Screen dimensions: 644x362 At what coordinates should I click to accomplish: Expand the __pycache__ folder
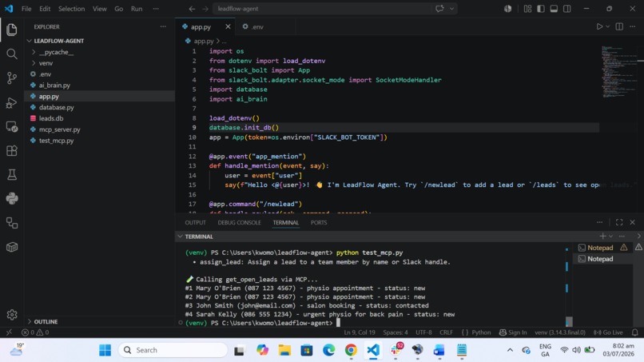click(x=34, y=52)
